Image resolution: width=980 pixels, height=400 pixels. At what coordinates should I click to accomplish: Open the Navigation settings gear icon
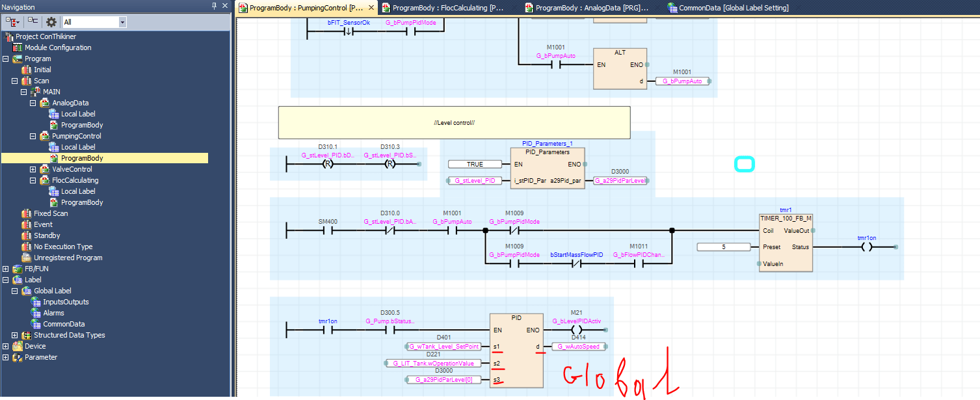coord(52,21)
